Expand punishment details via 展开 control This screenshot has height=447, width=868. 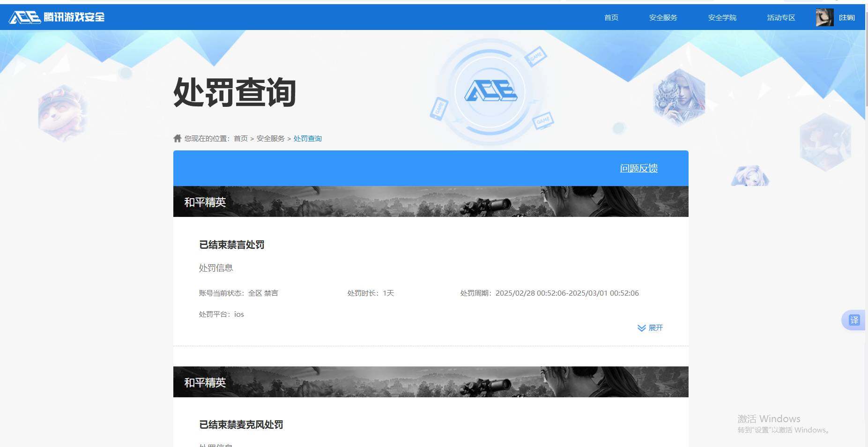(x=656, y=328)
